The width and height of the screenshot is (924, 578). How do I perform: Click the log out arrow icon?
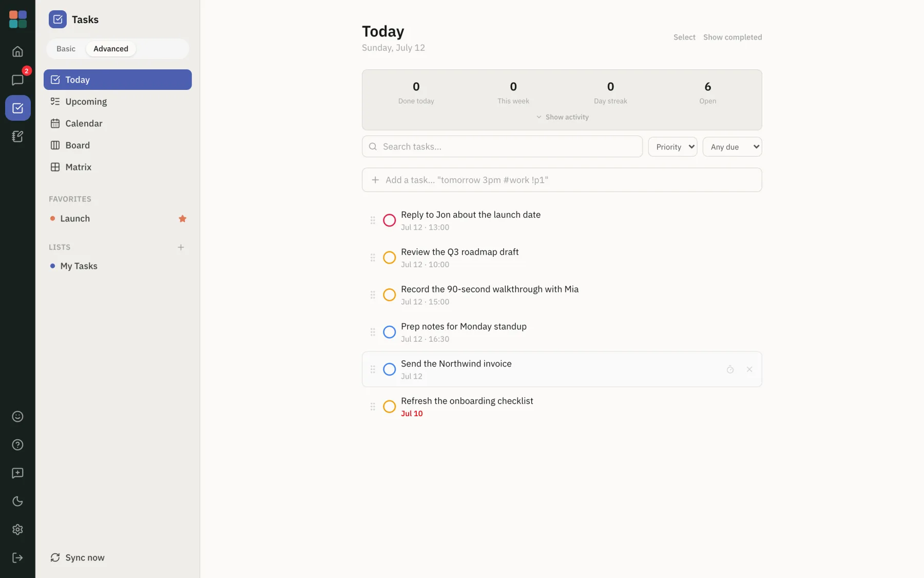17,557
